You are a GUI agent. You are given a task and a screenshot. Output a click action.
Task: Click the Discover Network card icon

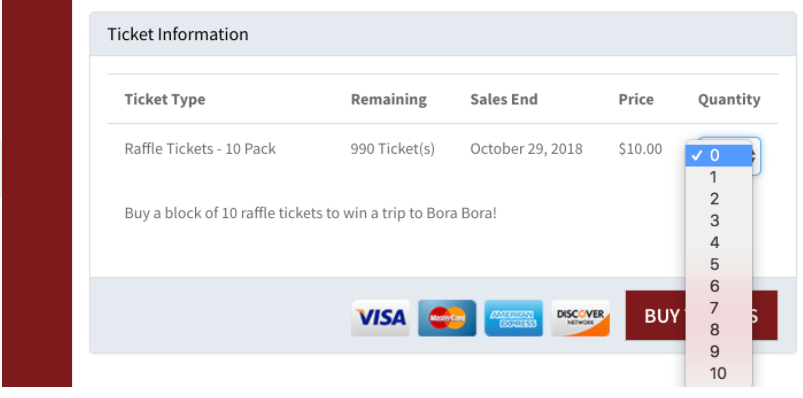[x=580, y=318]
